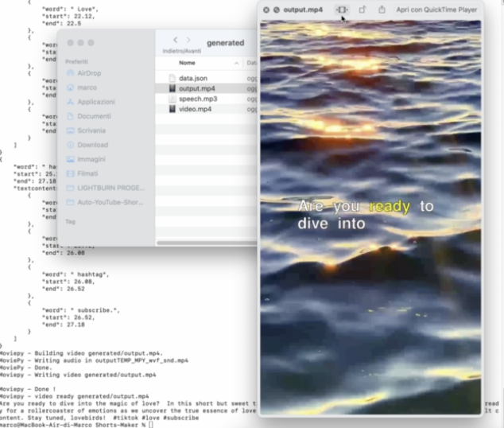
Task: Select the data.json file
Action: (x=192, y=79)
